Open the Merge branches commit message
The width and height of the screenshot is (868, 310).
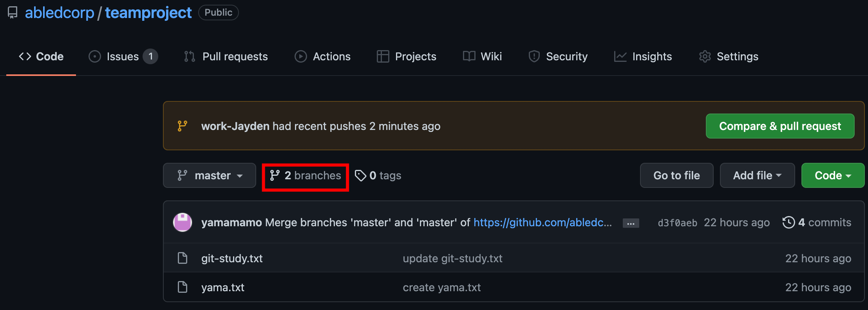pyautogui.click(x=367, y=222)
